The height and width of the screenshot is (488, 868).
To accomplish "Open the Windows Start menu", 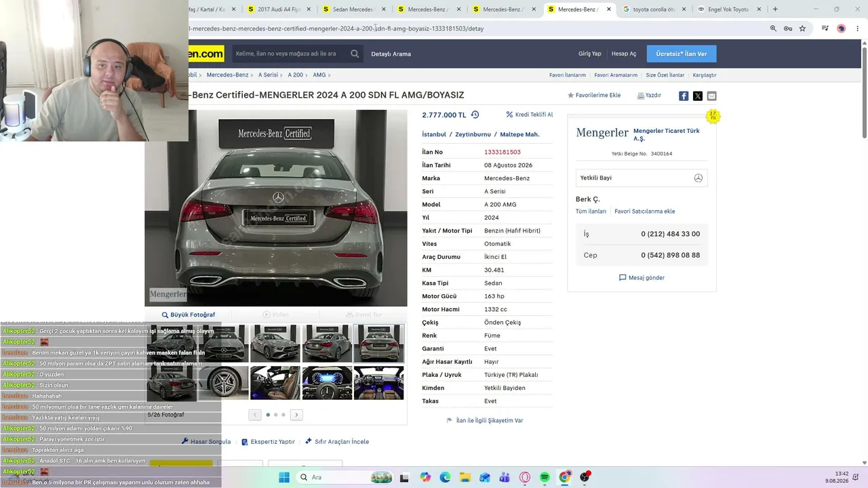I will 284,477.
